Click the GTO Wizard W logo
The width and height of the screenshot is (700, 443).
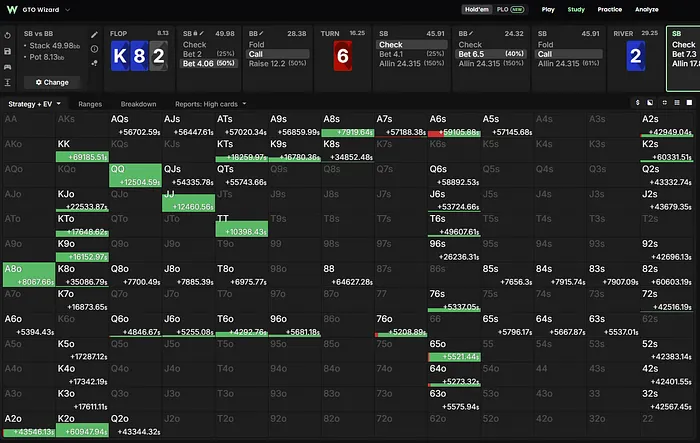(12, 9)
